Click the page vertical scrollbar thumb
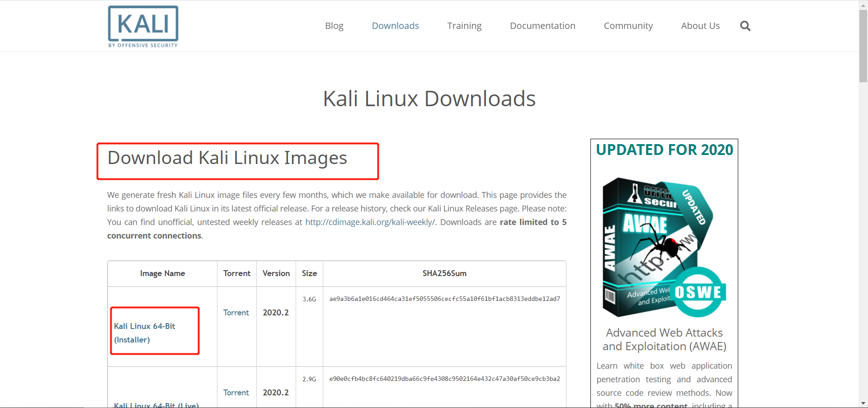 pos(863,45)
